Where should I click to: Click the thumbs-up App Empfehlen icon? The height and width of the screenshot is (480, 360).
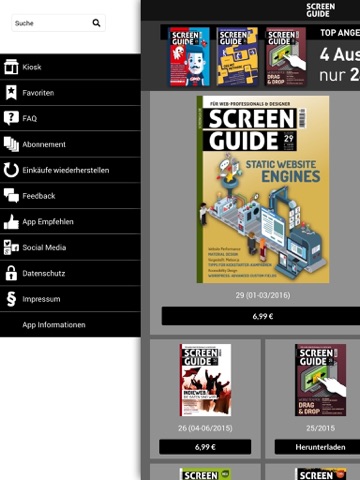coord(11,222)
